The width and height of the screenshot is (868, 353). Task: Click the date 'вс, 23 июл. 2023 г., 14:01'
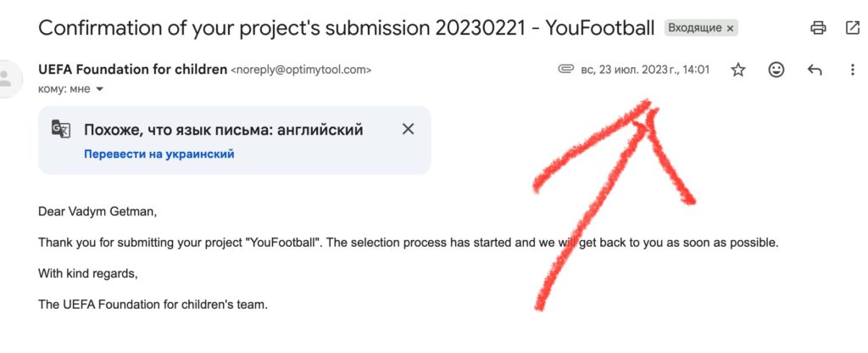click(645, 70)
